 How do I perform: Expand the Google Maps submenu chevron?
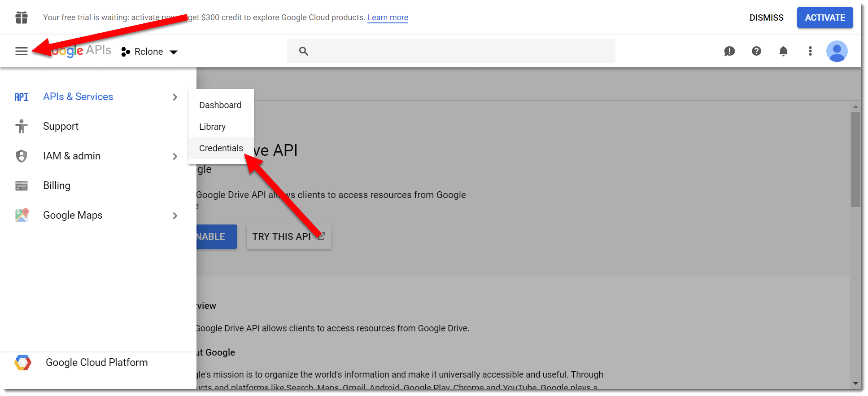tap(175, 216)
